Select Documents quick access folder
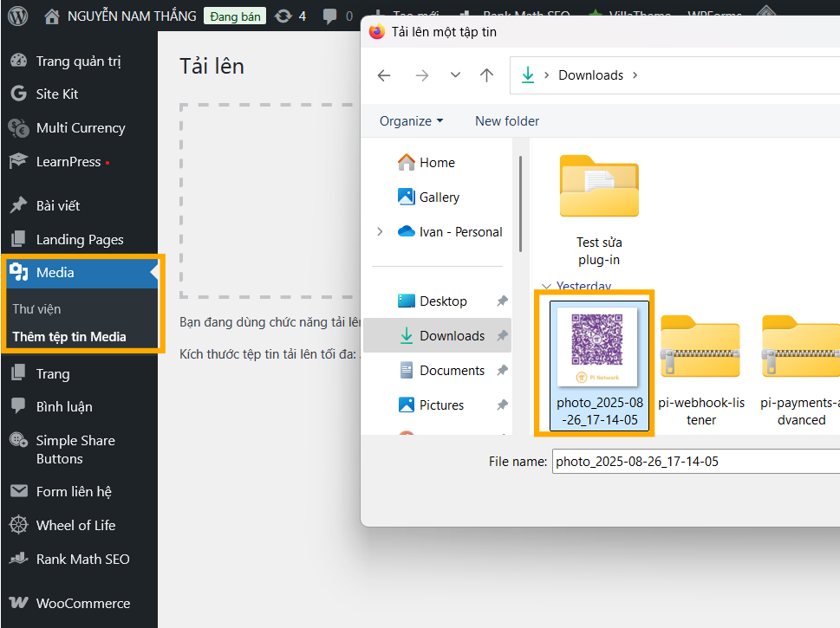Viewport: 840px width, 628px height. point(437,371)
